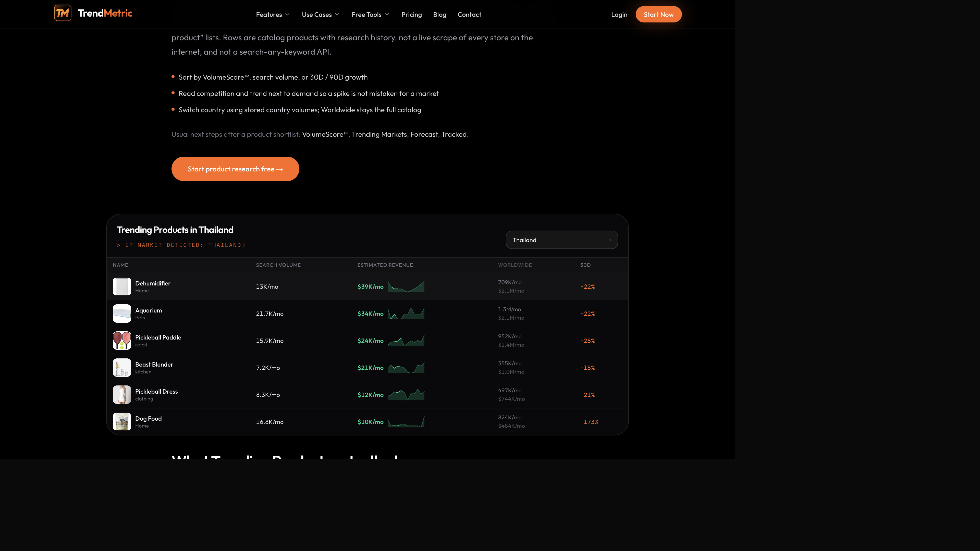Viewport: 980px width, 551px height.
Task: Open the Beast Blender product image
Action: pyautogui.click(x=122, y=367)
